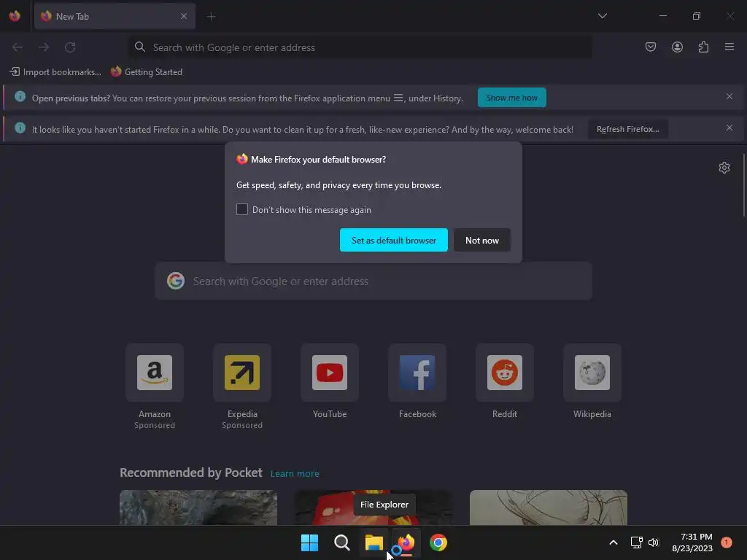
Task: Open the notification badge in the tray
Action: [727, 542]
